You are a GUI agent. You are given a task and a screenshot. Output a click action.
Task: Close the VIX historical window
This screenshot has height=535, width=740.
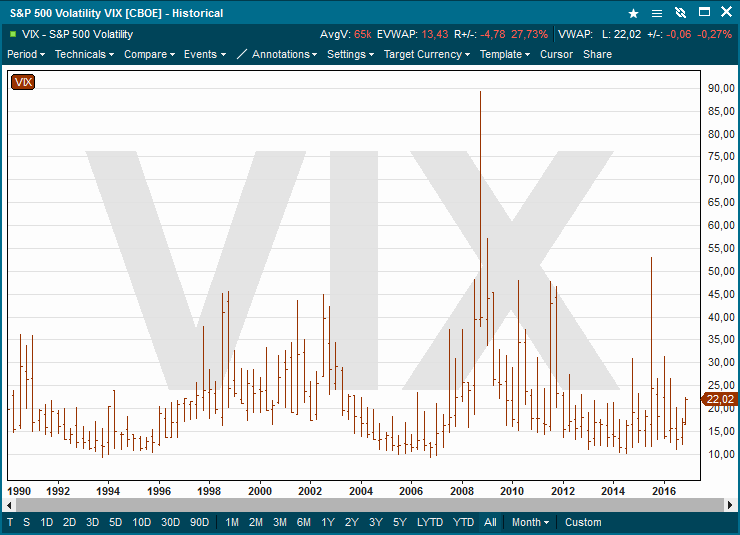click(727, 12)
